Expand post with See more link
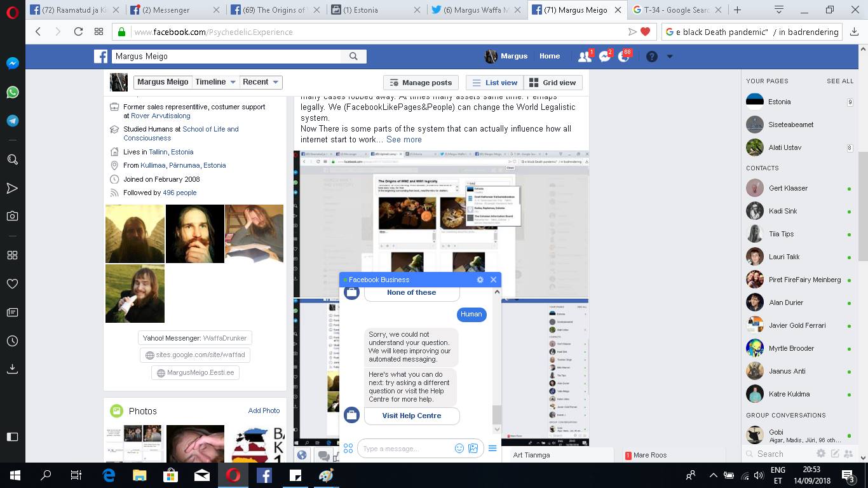The height and width of the screenshot is (488, 868). [x=403, y=140]
